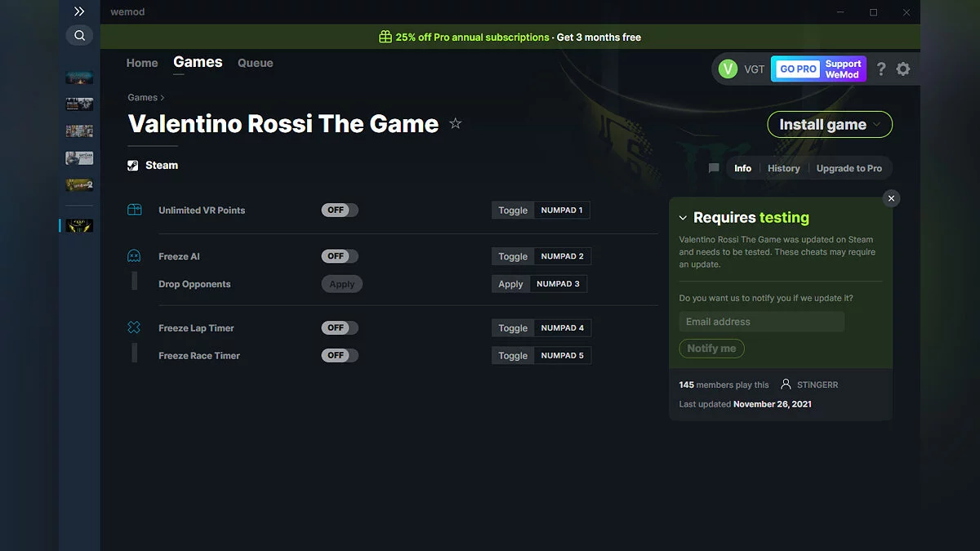Screen dimensions: 980x551
Task: Favorite the game with the star icon
Action: [x=456, y=123]
